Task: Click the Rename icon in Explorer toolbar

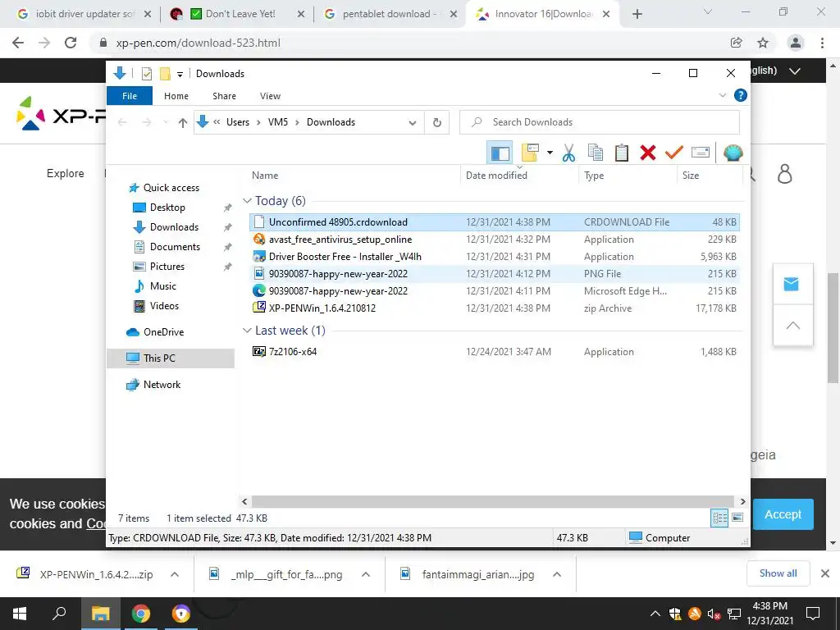Action: coord(701,153)
